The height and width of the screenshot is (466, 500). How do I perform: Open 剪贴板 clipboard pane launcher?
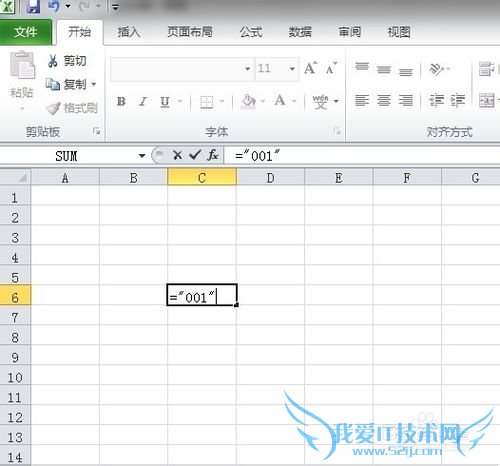(97, 132)
